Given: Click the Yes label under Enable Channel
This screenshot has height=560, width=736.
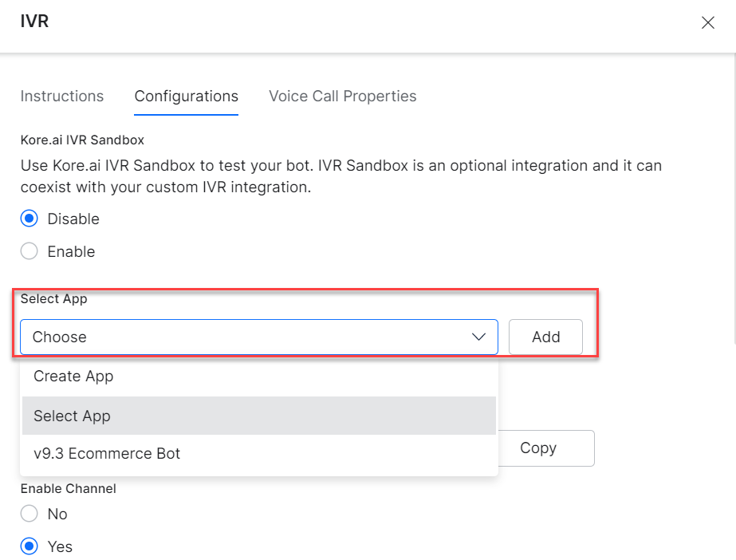Looking at the screenshot, I should coord(60,547).
